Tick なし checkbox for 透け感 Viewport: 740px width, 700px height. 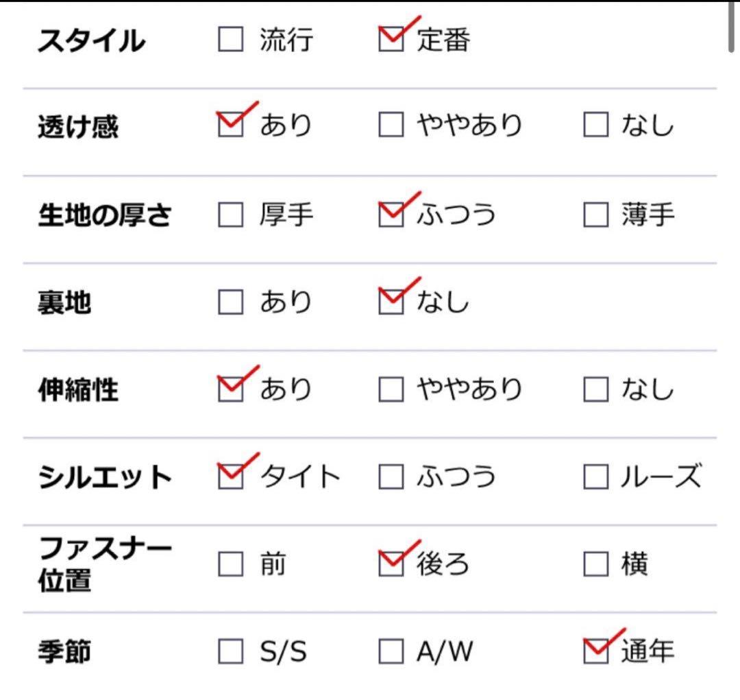tap(595, 125)
